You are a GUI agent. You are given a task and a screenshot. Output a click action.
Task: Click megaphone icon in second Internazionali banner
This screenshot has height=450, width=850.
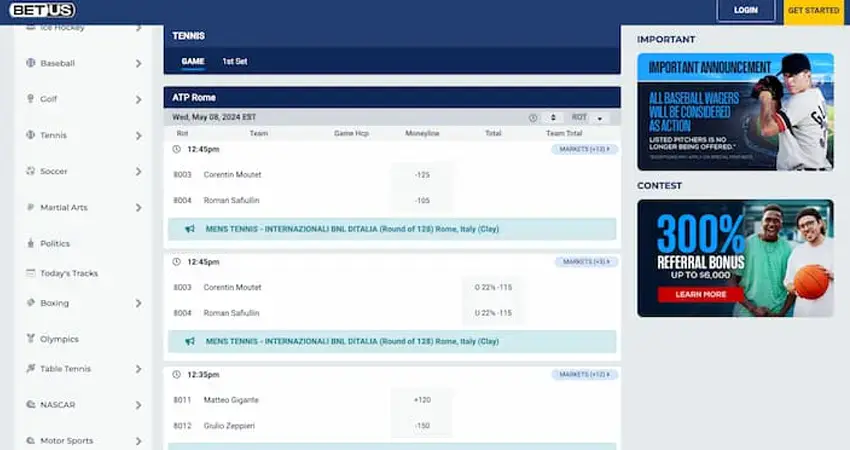(x=190, y=342)
